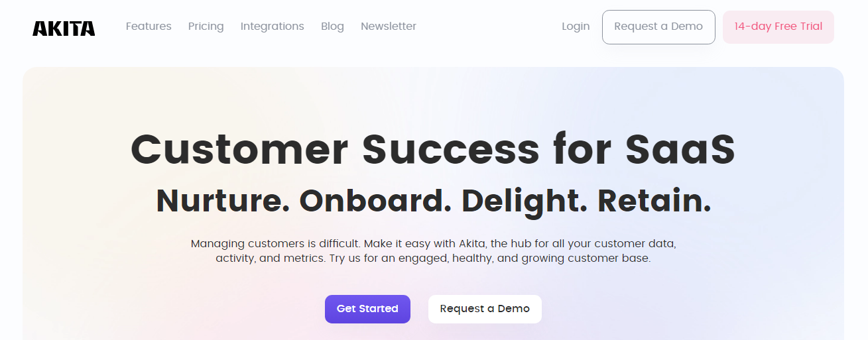Viewport: 868px width, 340px height.
Task: Open the Features menu item
Action: click(x=149, y=27)
